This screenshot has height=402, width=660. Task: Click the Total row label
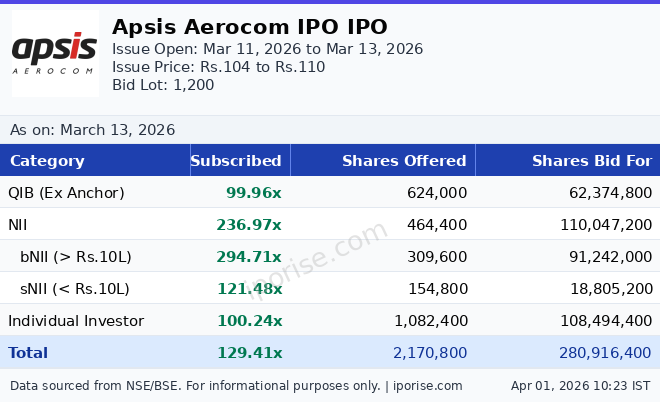tap(28, 353)
